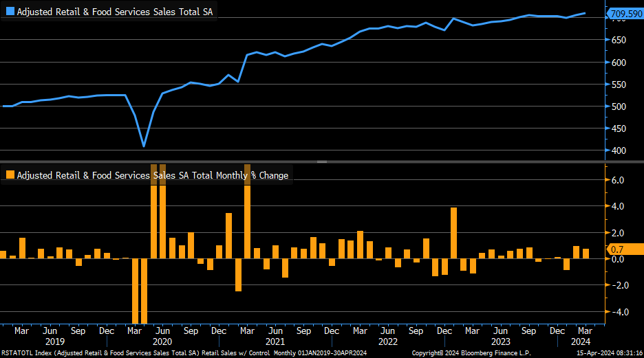The height and width of the screenshot is (358, 644).
Task: Click the panel divider handle between the charts
Action: [x=321, y=161]
